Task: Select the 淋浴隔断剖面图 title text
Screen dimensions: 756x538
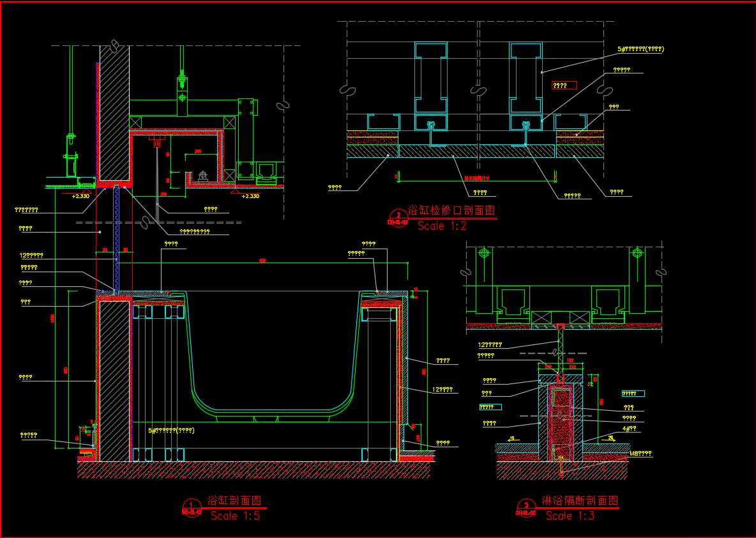Action: pos(580,500)
